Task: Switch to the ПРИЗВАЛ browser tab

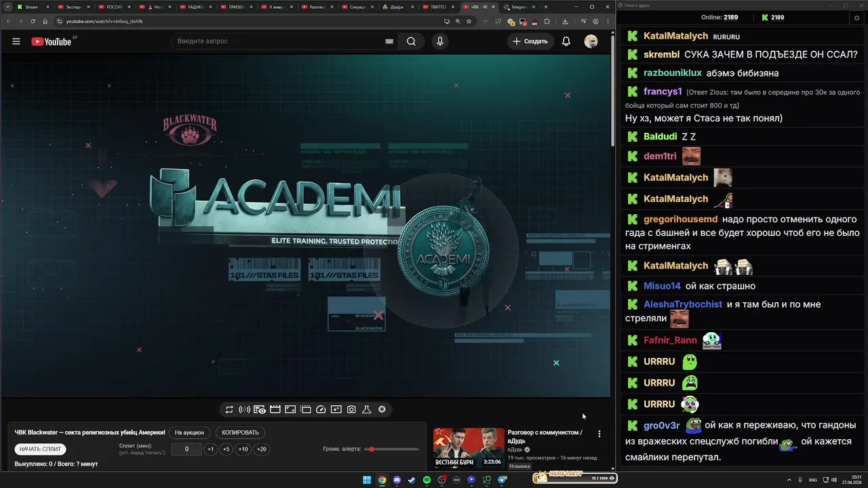Action: 236,7
